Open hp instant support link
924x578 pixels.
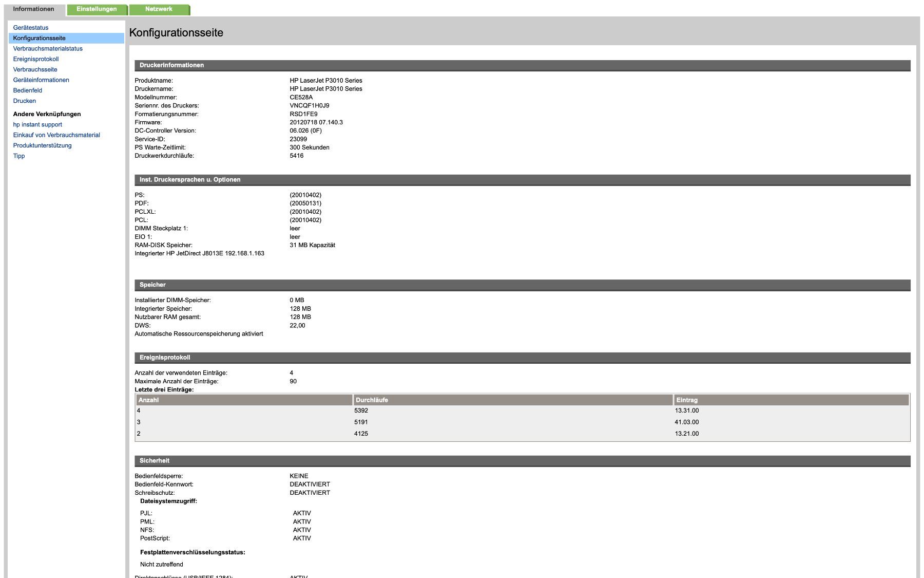(x=37, y=125)
